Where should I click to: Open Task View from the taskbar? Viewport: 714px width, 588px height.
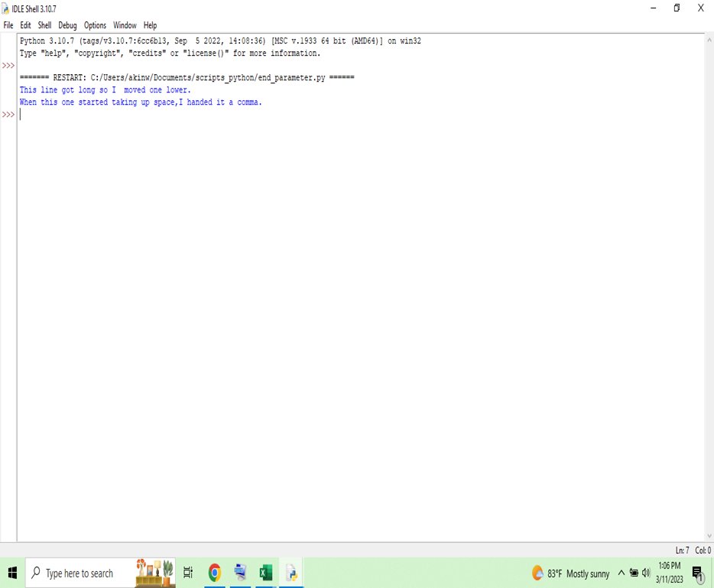click(x=188, y=573)
